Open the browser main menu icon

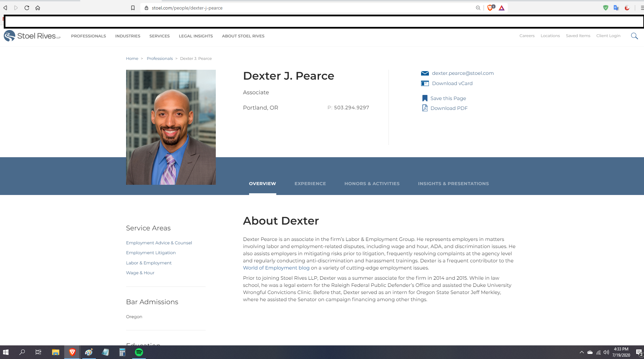click(x=642, y=8)
